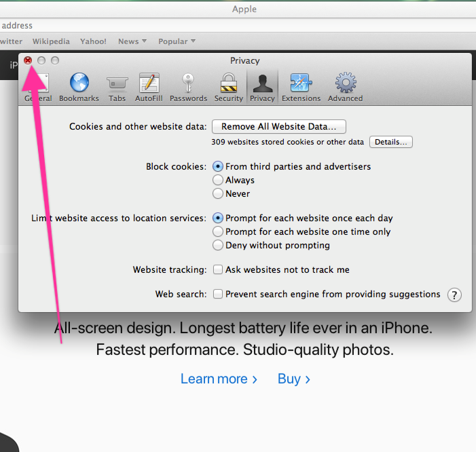Viewport: 476px width, 452px height.
Task: Enable Prevent search engine from providing suggestions
Action: [218, 294]
